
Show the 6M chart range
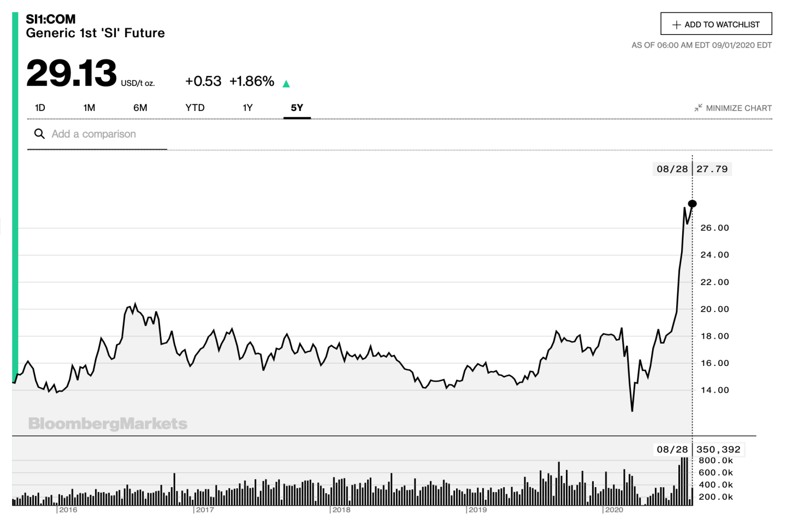click(140, 108)
